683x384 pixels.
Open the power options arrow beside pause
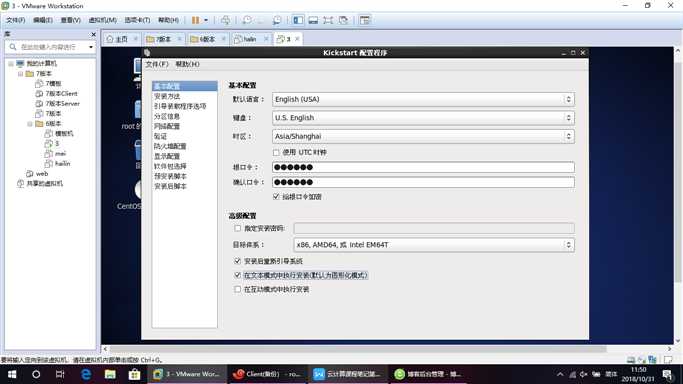[x=206, y=20]
